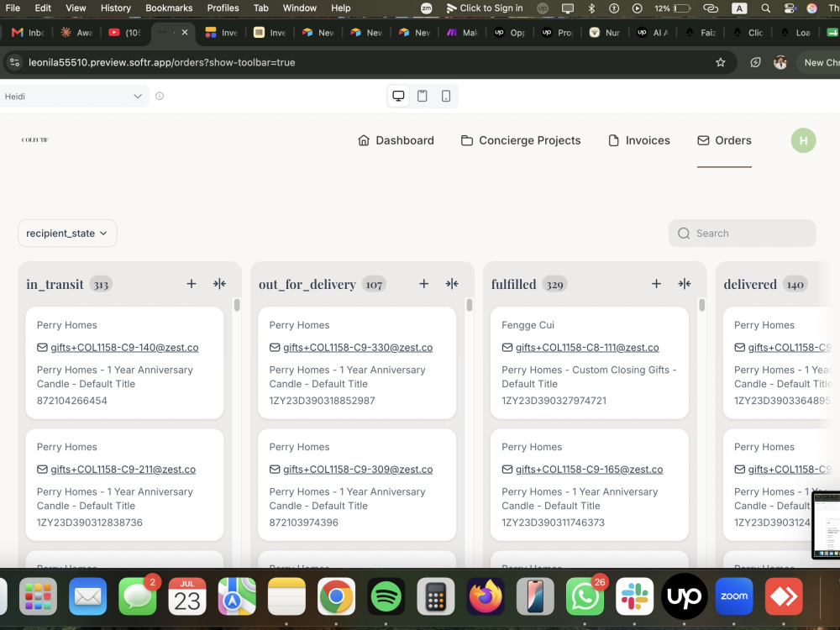Open the Bookmarks menu
The image size is (840, 630).
click(x=169, y=8)
